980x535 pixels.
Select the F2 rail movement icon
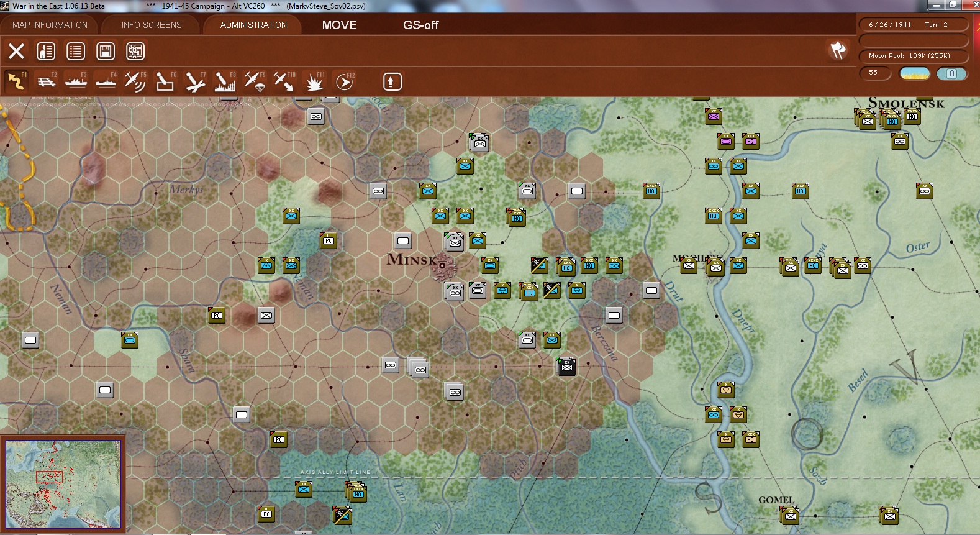pyautogui.click(x=47, y=81)
